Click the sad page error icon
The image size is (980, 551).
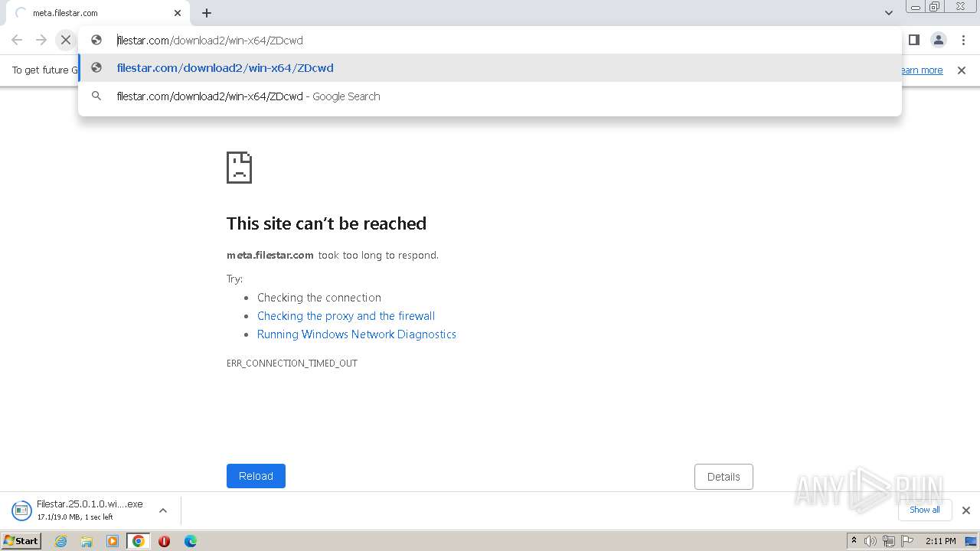click(x=239, y=168)
